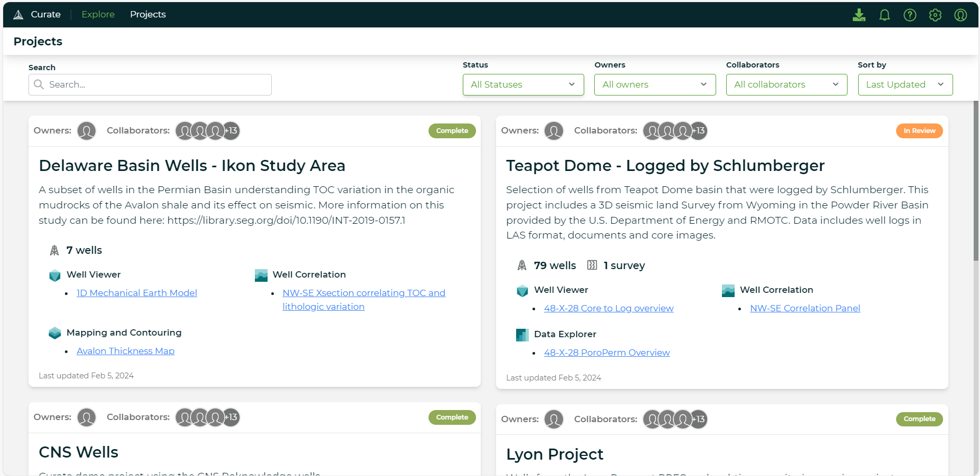The image size is (980, 476).
Task: Open the help icon
Action: pyautogui.click(x=910, y=15)
